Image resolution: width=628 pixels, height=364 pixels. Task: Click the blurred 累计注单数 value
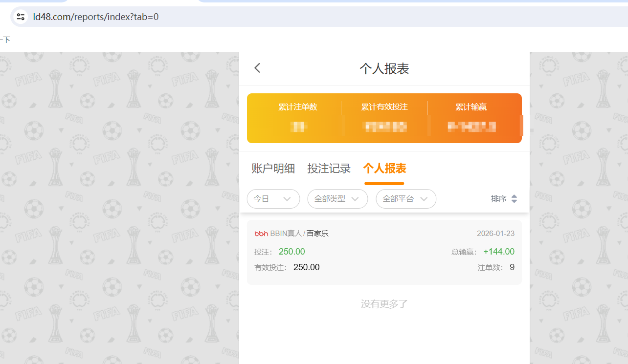[298, 127]
